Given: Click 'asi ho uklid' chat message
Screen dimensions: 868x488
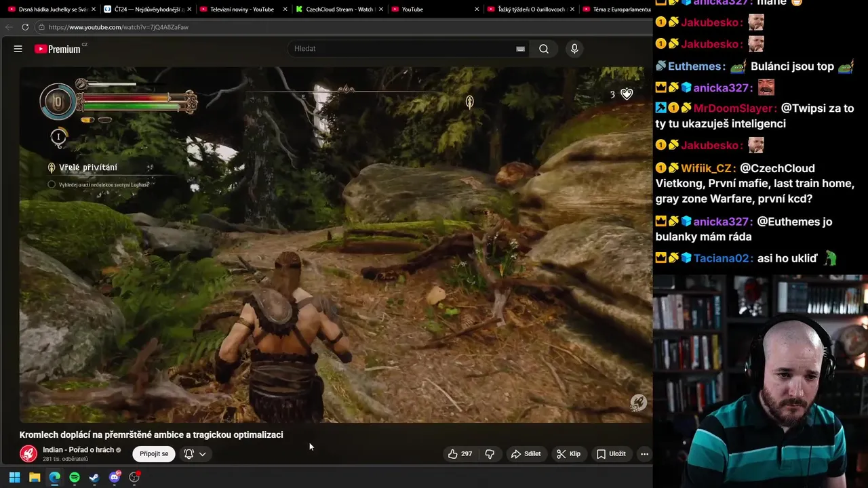Looking at the screenshot, I should coord(787,258).
